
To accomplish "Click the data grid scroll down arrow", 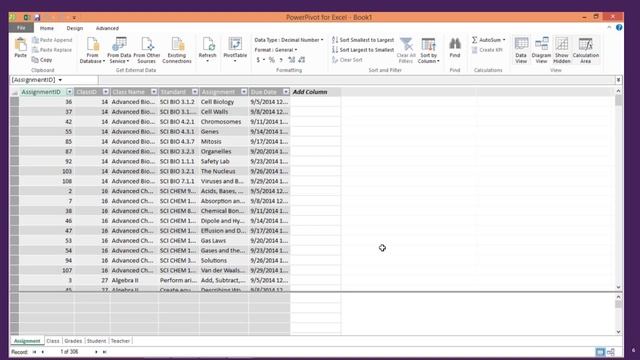I will coord(618,287).
